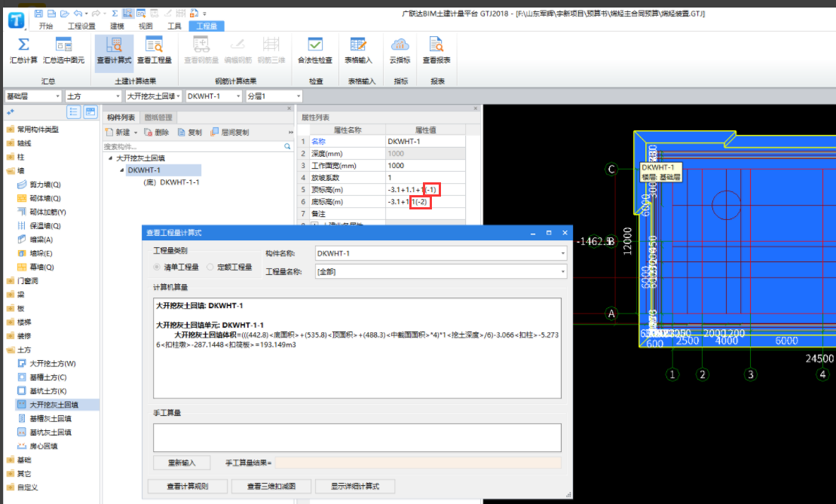Select the 定额工程量 radio button
Image resolution: width=836 pixels, height=504 pixels.
point(210,267)
